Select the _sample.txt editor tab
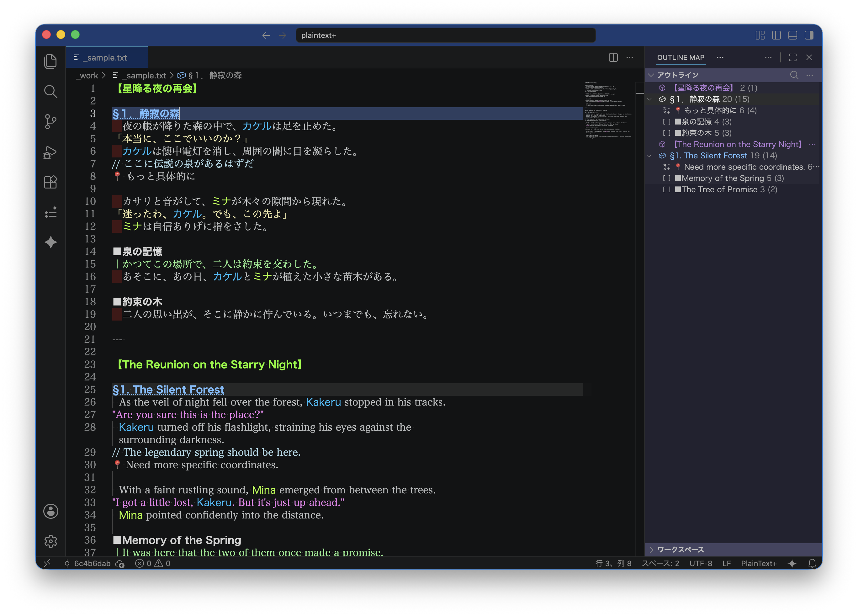858x616 pixels. click(107, 57)
